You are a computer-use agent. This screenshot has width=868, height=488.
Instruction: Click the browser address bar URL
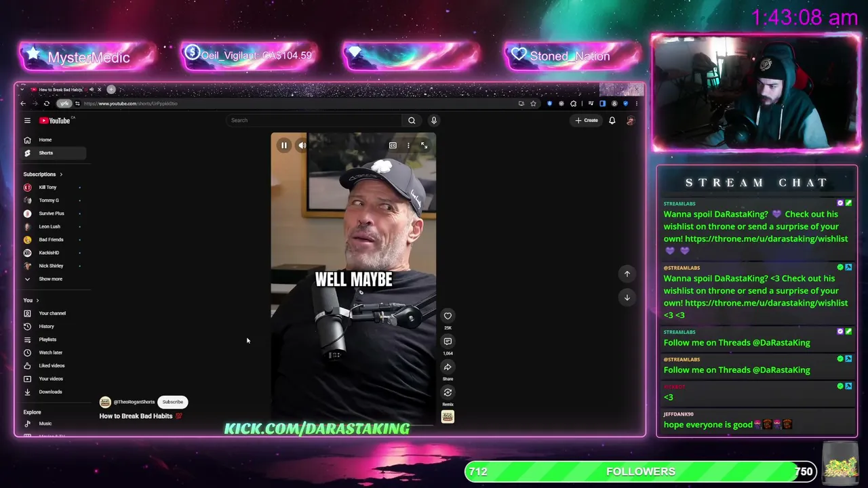tap(130, 104)
